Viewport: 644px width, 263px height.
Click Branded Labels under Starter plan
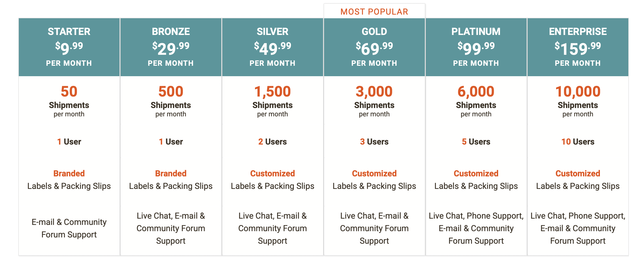point(69,180)
